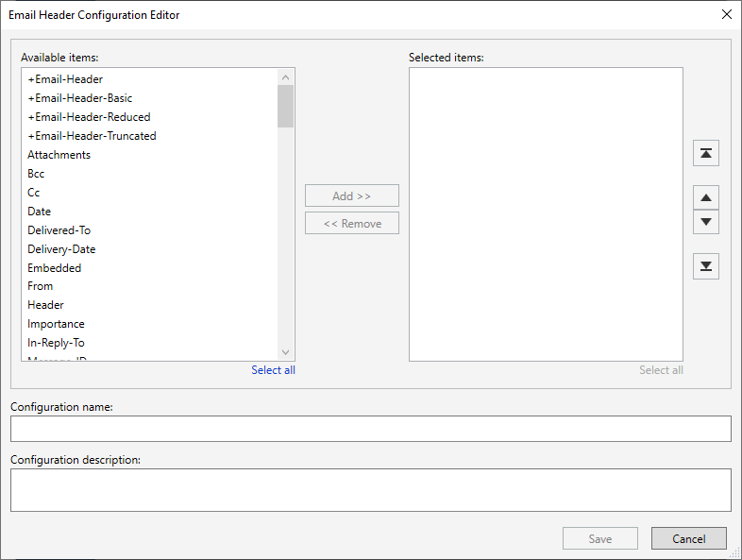The image size is (742, 560).
Task: Move selected item to bottom of list
Action: coord(705,266)
